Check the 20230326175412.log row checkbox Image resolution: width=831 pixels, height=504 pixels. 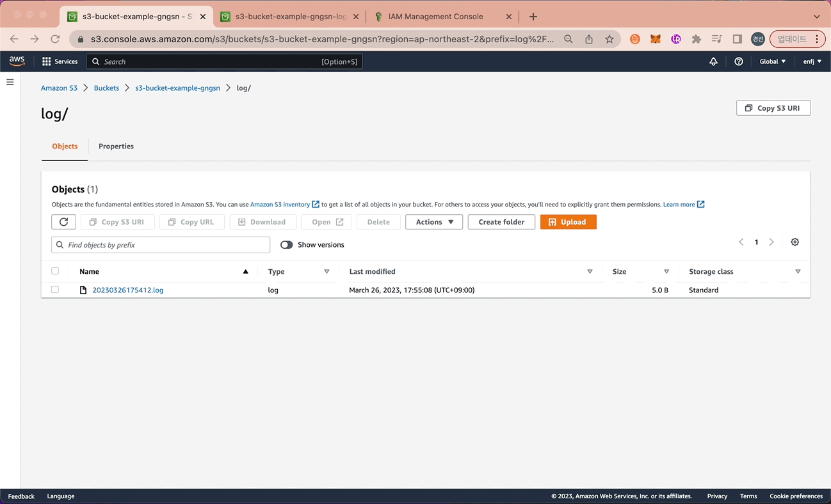click(55, 290)
